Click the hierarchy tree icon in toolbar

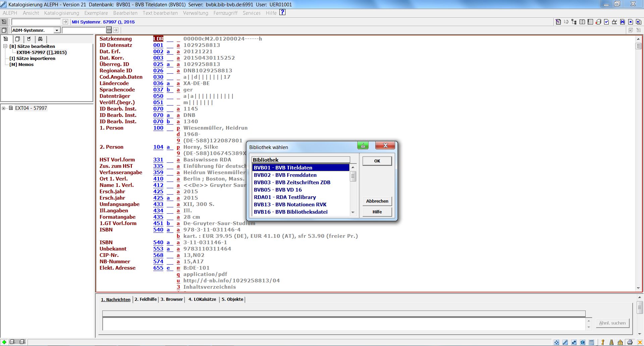tap(574, 22)
